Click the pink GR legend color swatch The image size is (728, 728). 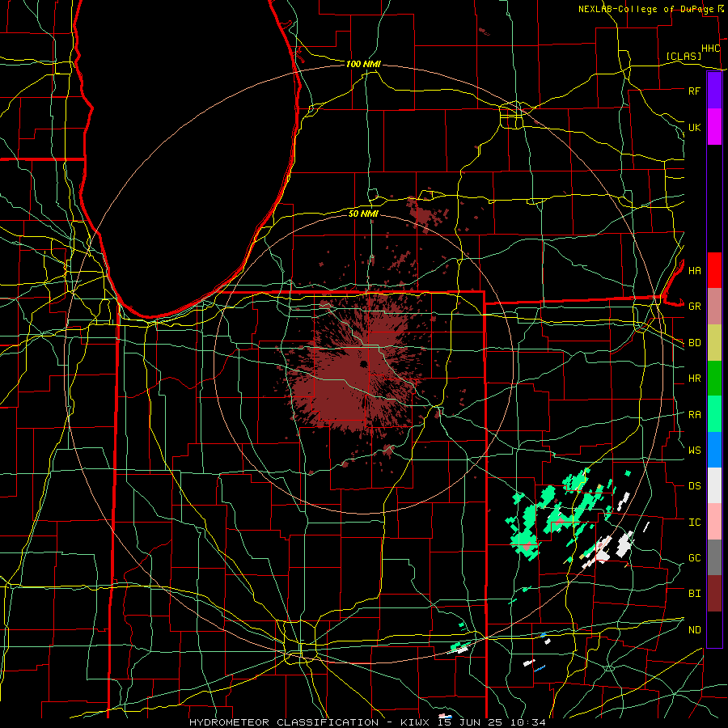pos(714,307)
